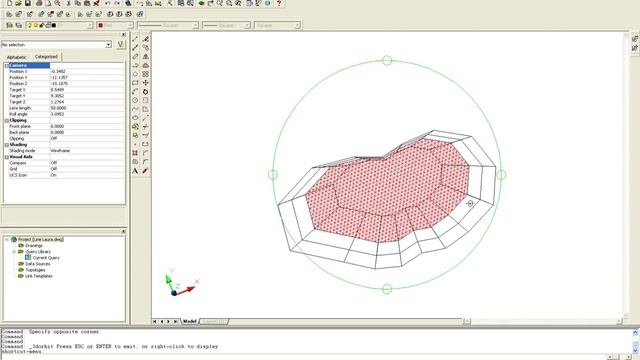Close the Project workspace panel
The width and height of the screenshot is (640, 360).
tap(124, 231)
